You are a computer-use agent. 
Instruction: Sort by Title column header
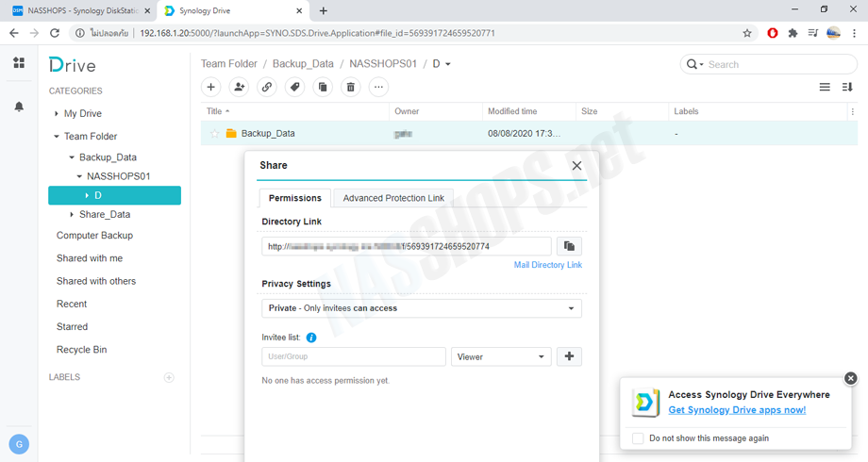tap(294, 111)
